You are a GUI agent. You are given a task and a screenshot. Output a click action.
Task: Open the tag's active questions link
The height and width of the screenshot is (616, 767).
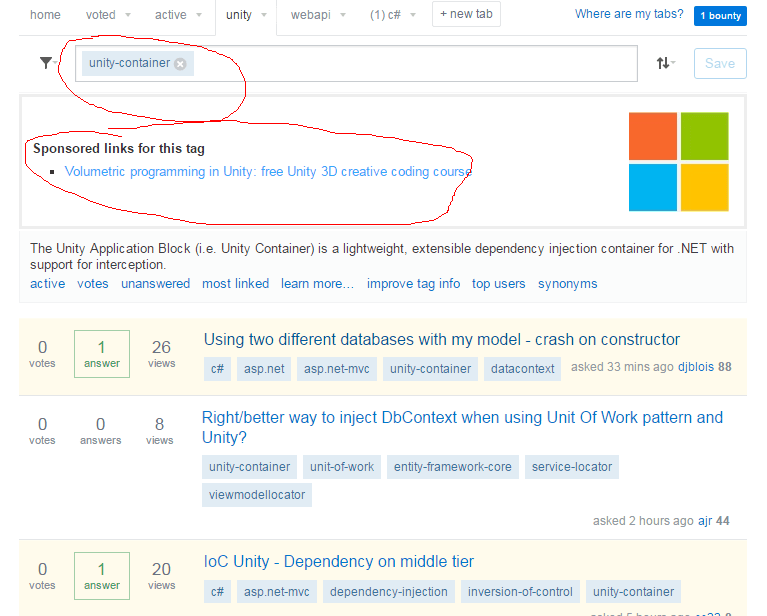pyautogui.click(x=47, y=284)
